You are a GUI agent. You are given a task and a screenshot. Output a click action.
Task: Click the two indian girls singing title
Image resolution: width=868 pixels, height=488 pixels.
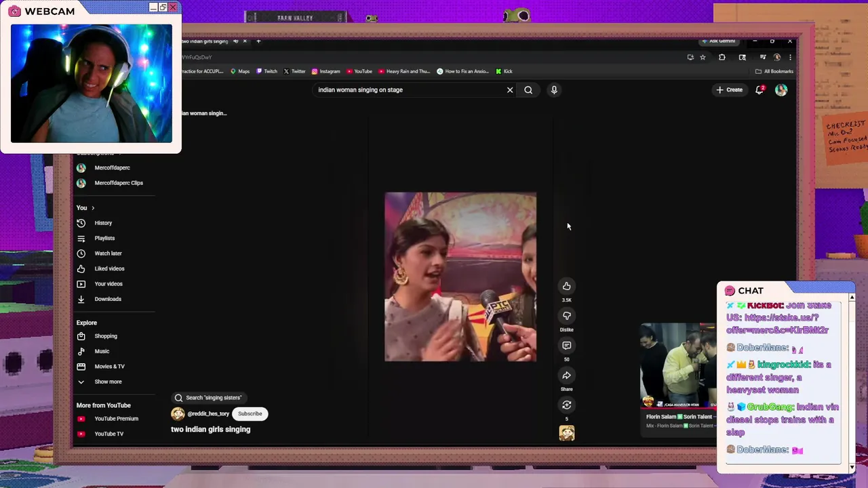tap(211, 430)
